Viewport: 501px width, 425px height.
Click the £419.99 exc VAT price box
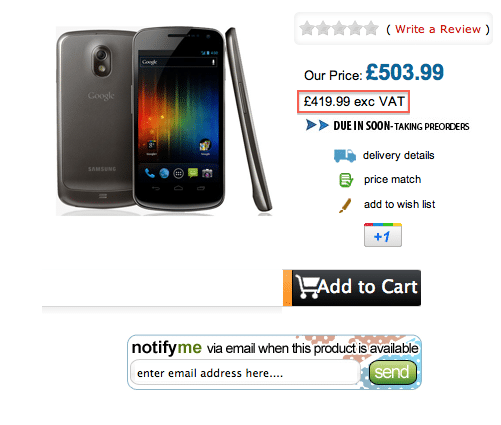click(353, 102)
